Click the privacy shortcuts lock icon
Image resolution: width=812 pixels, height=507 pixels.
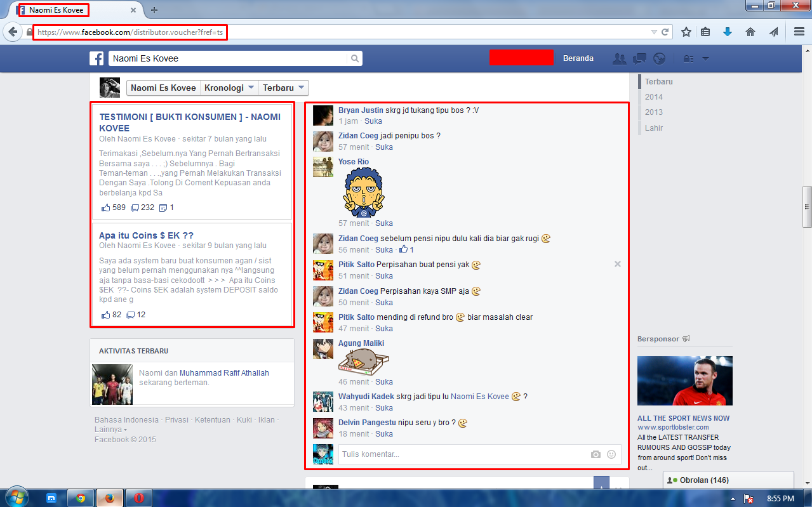[x=688, y=58]
